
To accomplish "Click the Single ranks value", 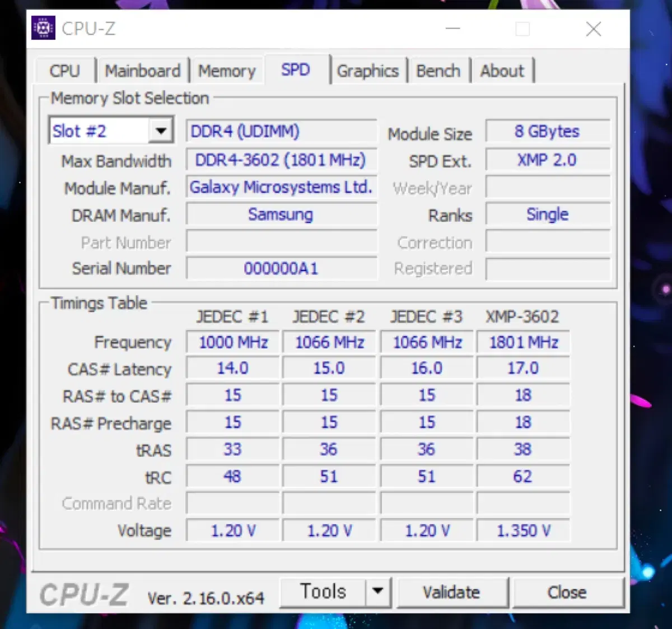I will 548,215.
